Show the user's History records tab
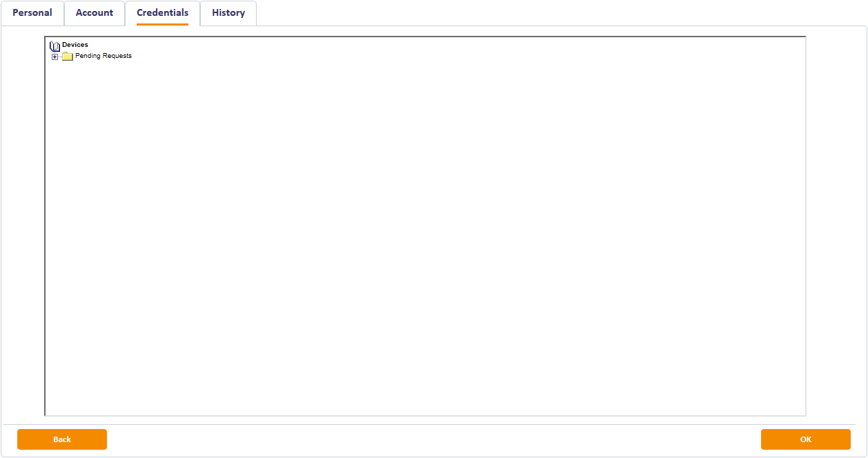The width and height of the screenshot is (868, 458). [x=228, y=13]
